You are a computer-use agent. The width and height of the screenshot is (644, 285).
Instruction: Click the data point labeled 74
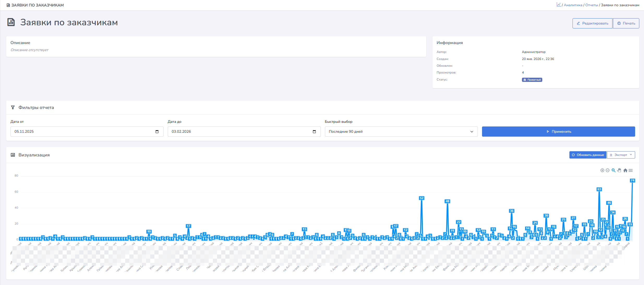click(632, 180)
